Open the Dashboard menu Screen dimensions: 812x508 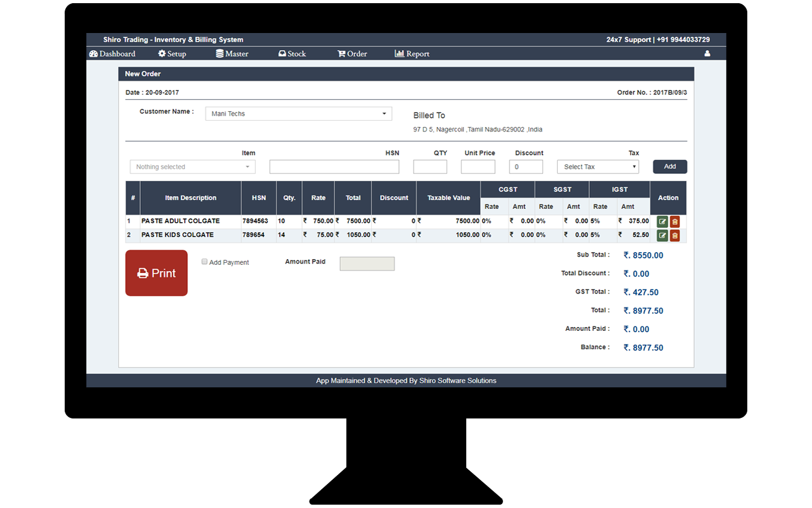pos(112,54)
